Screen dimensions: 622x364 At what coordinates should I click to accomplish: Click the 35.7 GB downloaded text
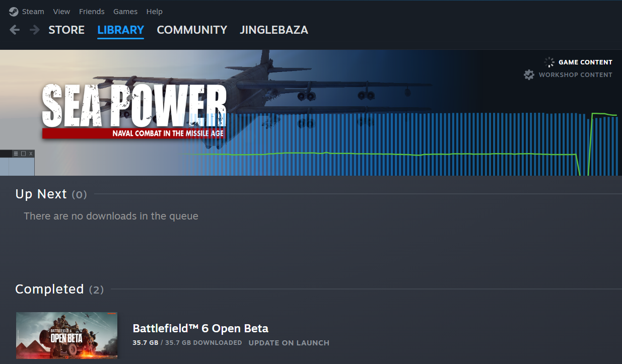click(187, 343)
